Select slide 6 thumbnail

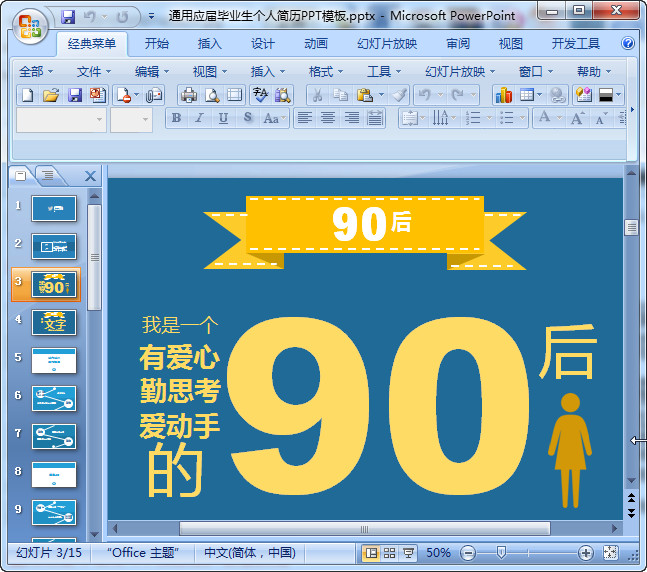[x=54, y=398]
